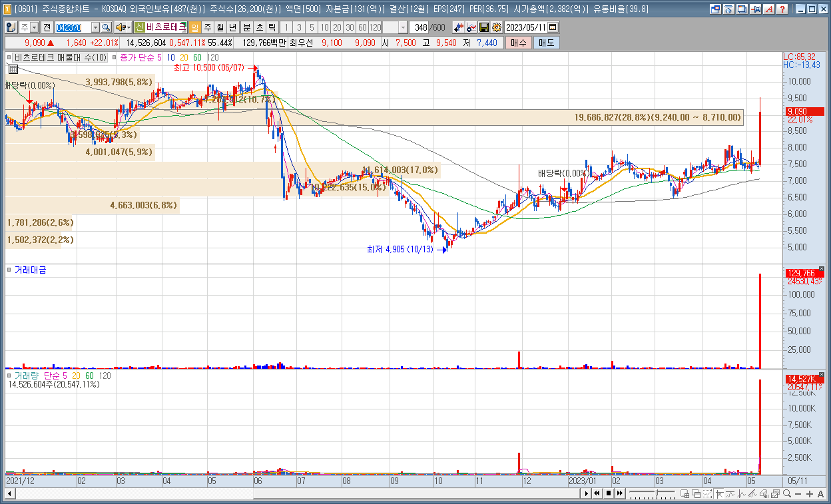Click the overlapping panes icon in bottom bar
The height and width of the screenshot is (504, 831).
point(696,493)
